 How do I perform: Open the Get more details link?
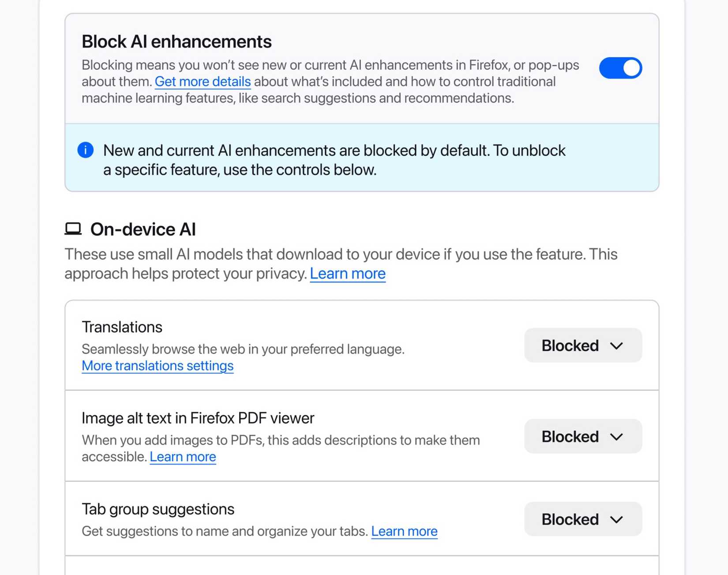203,82
